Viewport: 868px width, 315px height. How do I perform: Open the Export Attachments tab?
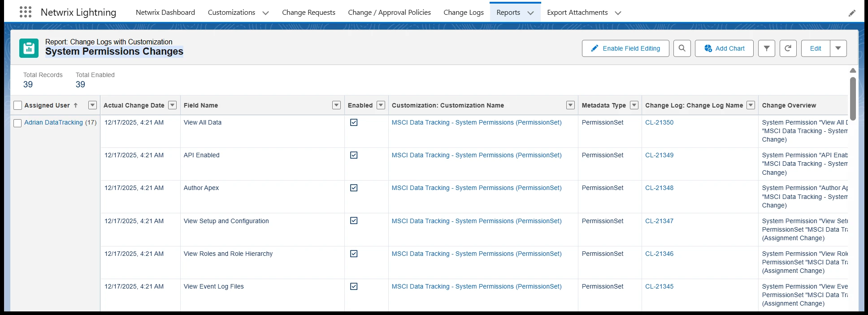577,13
